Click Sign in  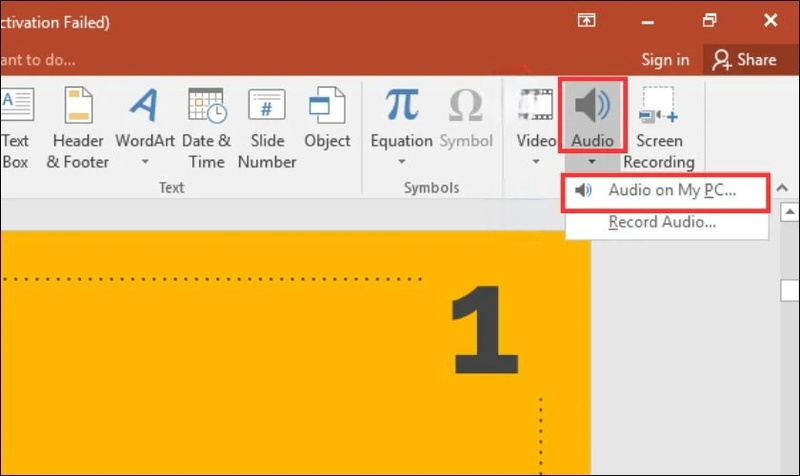tap(665, 60)
